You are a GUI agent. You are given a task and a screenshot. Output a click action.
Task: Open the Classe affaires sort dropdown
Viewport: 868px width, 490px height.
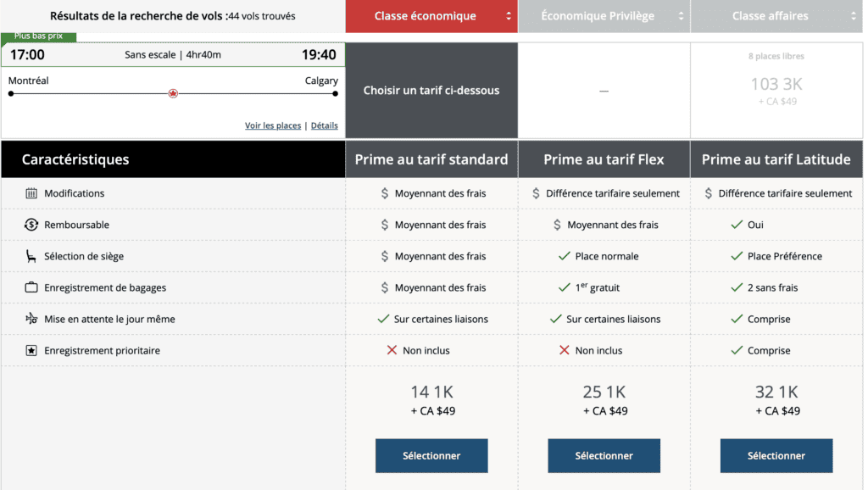pos(853,16)
